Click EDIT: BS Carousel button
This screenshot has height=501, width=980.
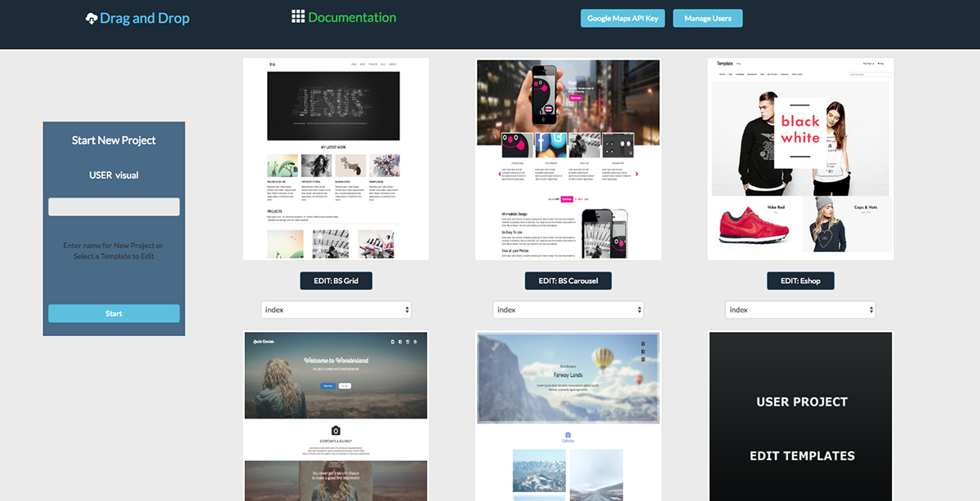click(568, 281)
